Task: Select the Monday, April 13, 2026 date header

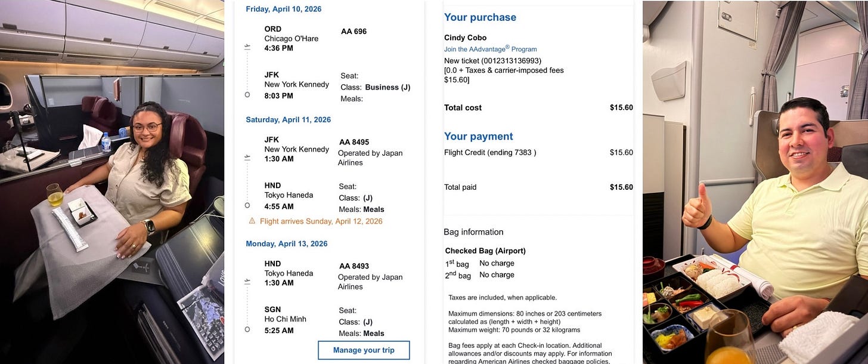Action: coord(286,243)
